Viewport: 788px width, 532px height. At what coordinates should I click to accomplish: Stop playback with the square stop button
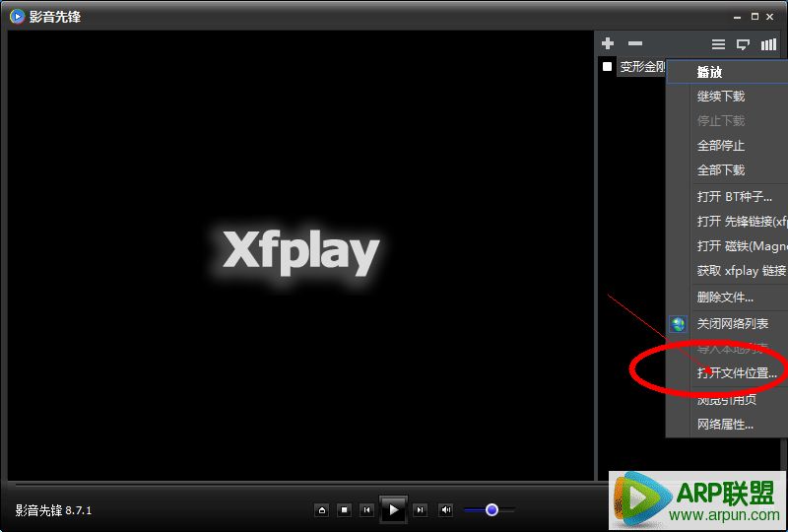pos(345,509)
